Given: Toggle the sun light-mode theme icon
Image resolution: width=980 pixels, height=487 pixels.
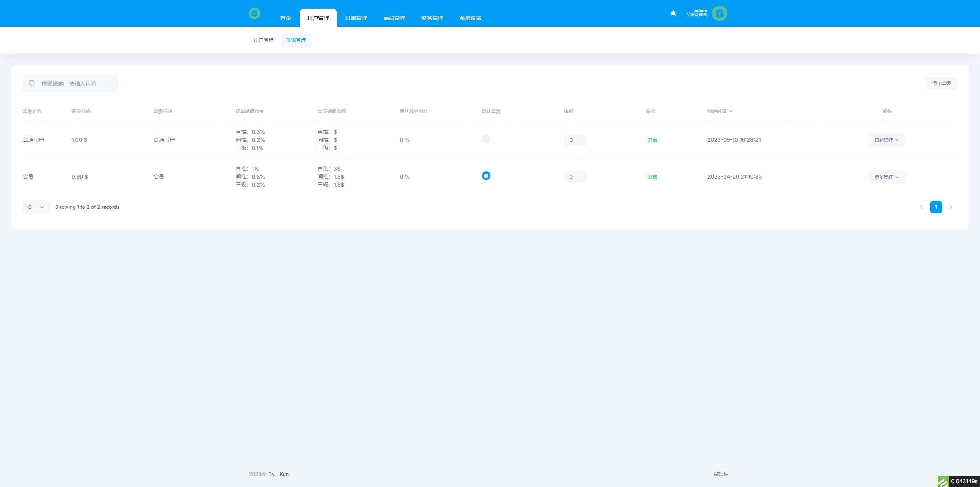Looking at the screenshot, I should tap(673, 13).
